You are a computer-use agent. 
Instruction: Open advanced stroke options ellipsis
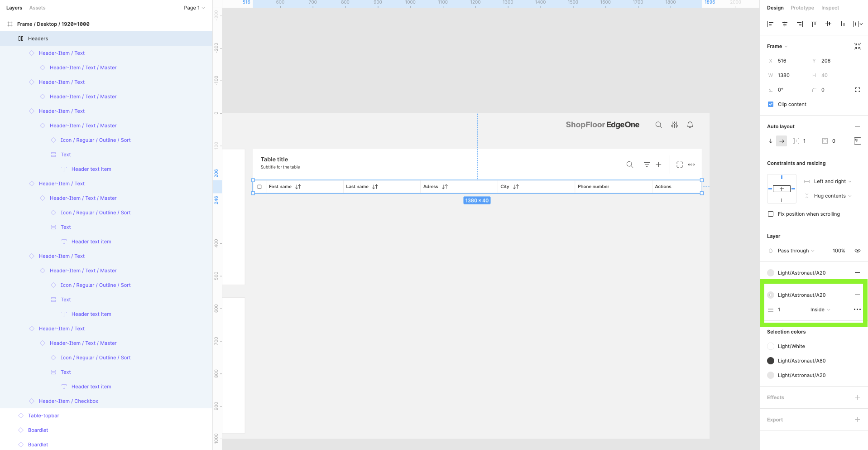tap(857, 310)
